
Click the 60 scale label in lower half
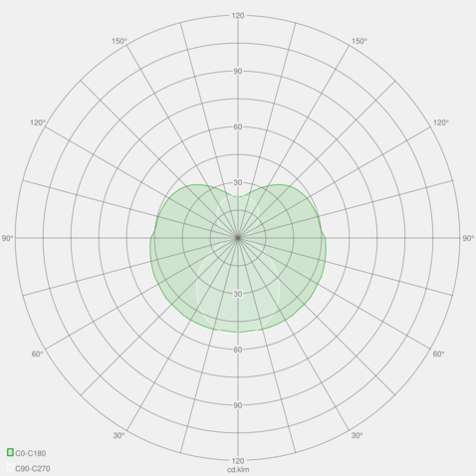click(238, 350)
